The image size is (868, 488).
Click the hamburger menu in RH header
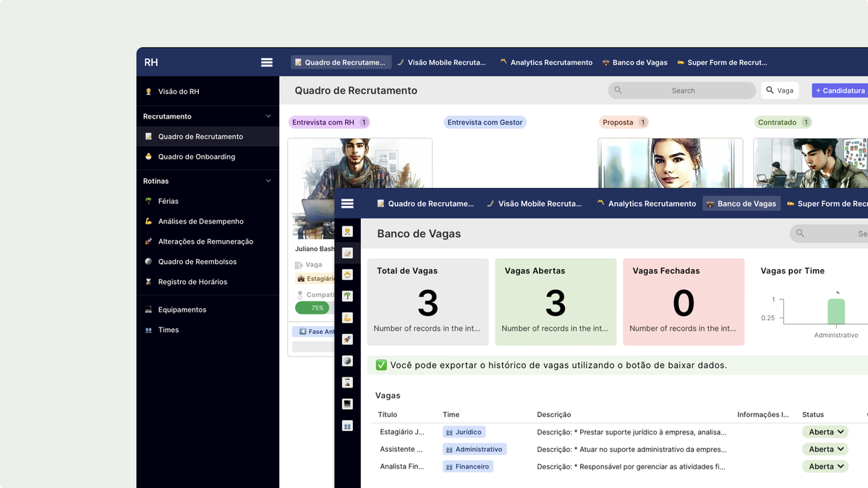pyautogui.click(x=267, y=62)
